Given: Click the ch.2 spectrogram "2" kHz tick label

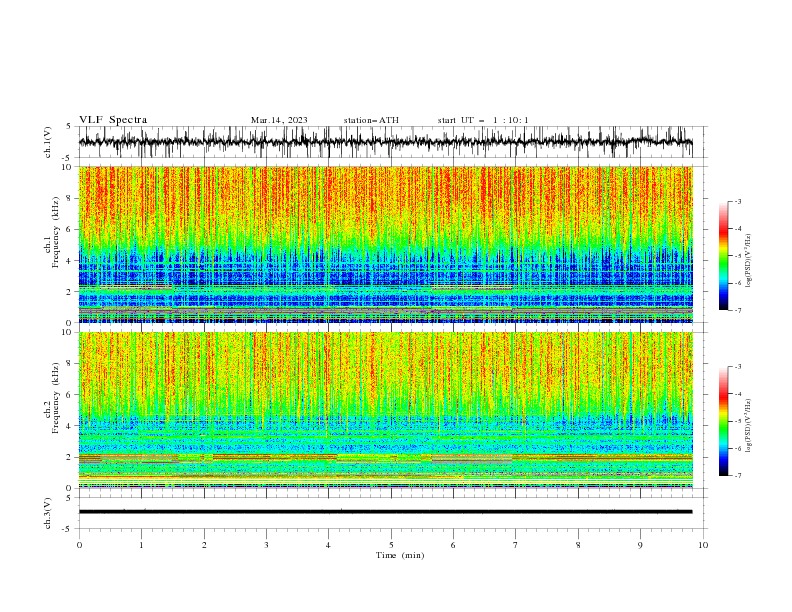Looking at the screenshot, I should point(71,457).
